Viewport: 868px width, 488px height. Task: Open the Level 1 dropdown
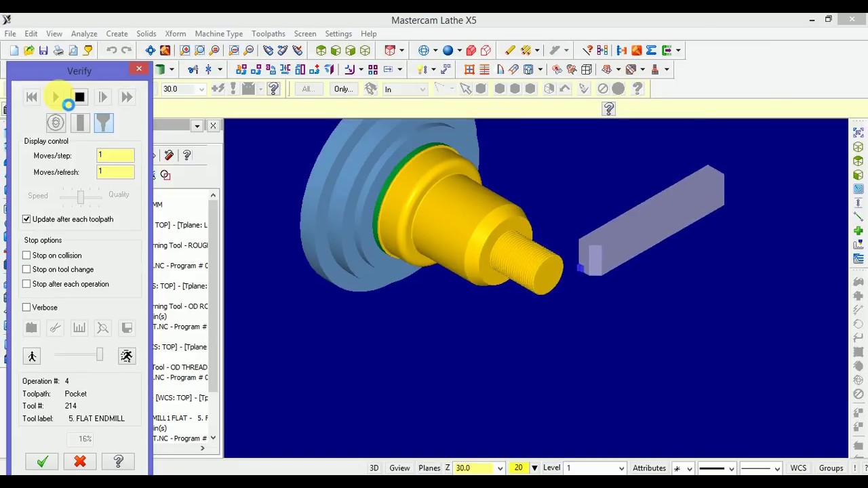click(621, 468)
